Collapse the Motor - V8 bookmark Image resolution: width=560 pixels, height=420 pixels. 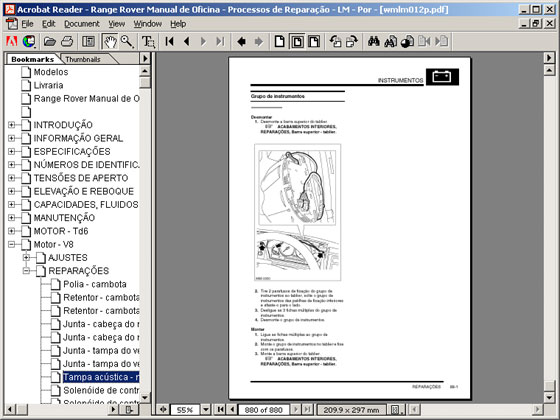tap(11, 244)
